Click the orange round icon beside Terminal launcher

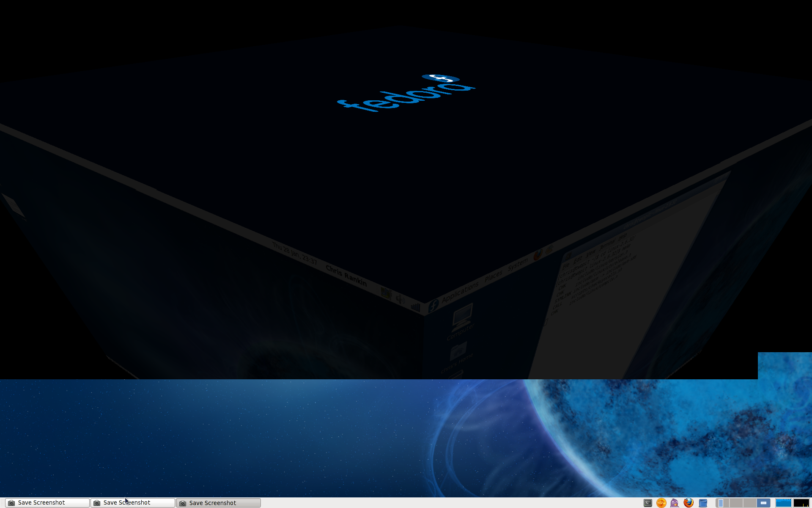[661, 503]
